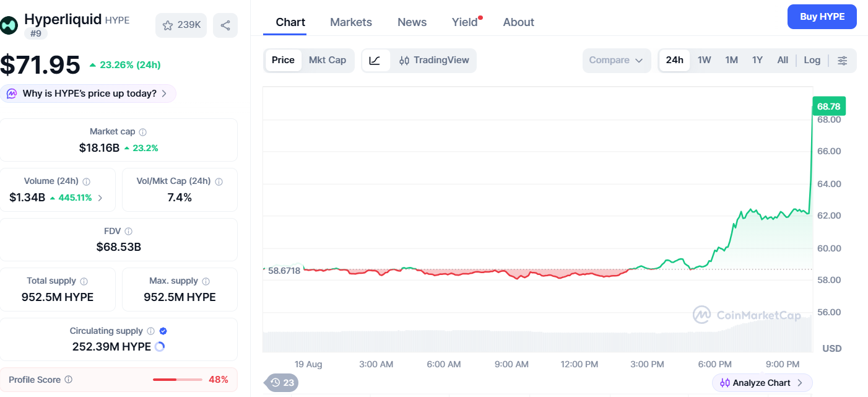Viewport: 868px width, 397px height.
Task: Set chart range to 1M
Action: (731, 60)
